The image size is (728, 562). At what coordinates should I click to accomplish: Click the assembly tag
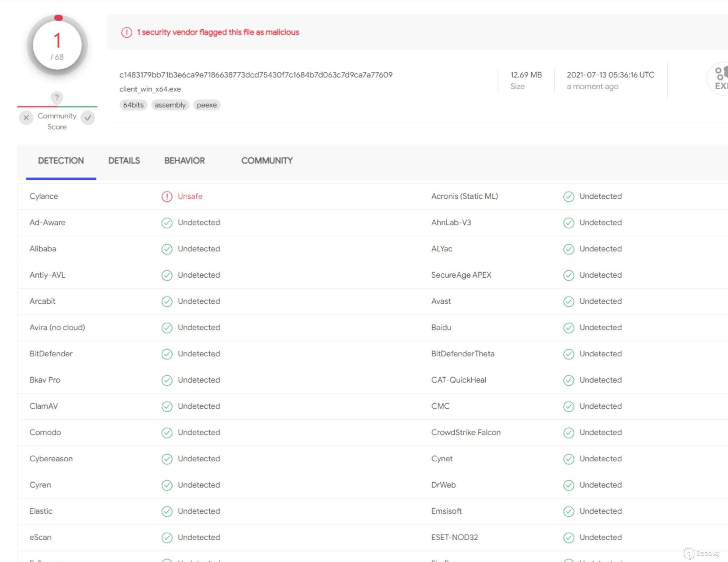tap(170, 105)
